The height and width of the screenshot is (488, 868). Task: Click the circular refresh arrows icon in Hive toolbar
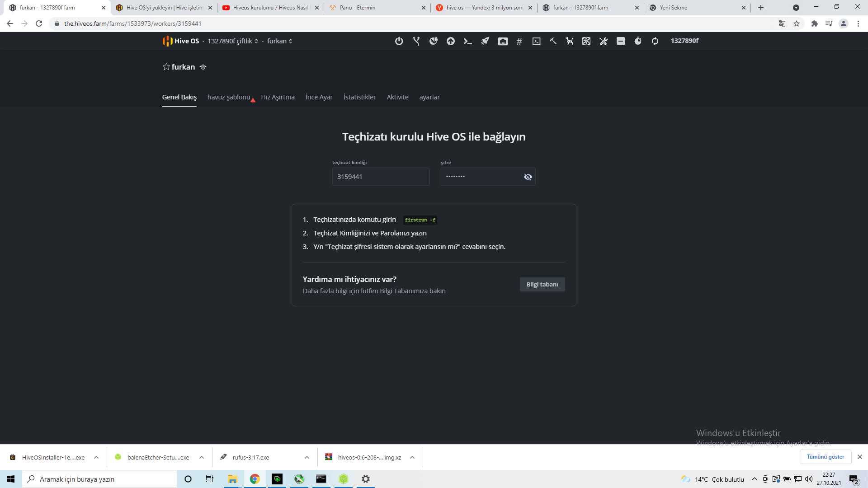[655, 41]
